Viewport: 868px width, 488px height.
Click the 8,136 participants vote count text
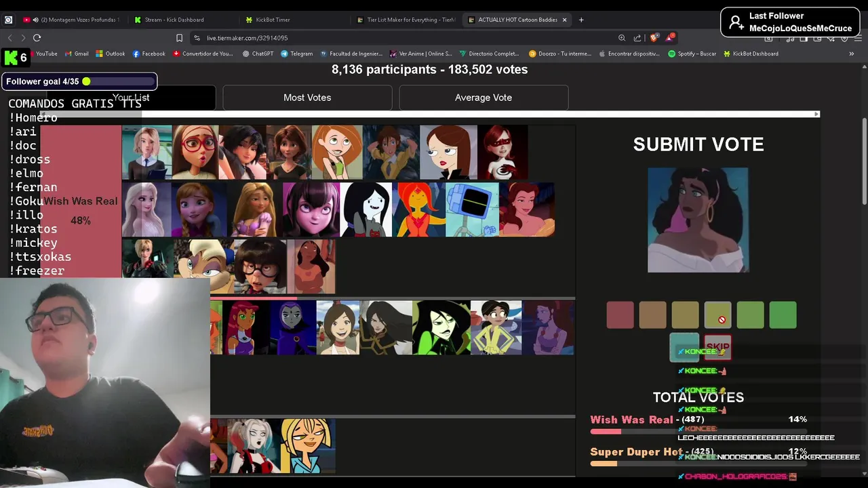[429, 69]
